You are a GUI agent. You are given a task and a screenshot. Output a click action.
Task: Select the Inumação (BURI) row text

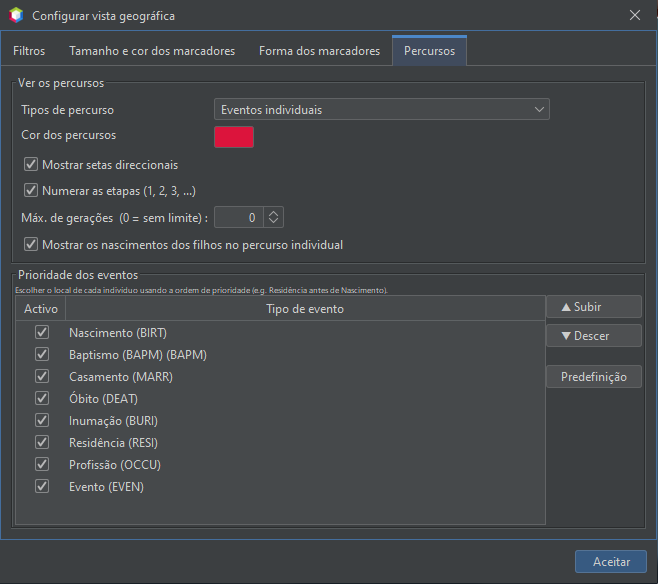point(113,421)
